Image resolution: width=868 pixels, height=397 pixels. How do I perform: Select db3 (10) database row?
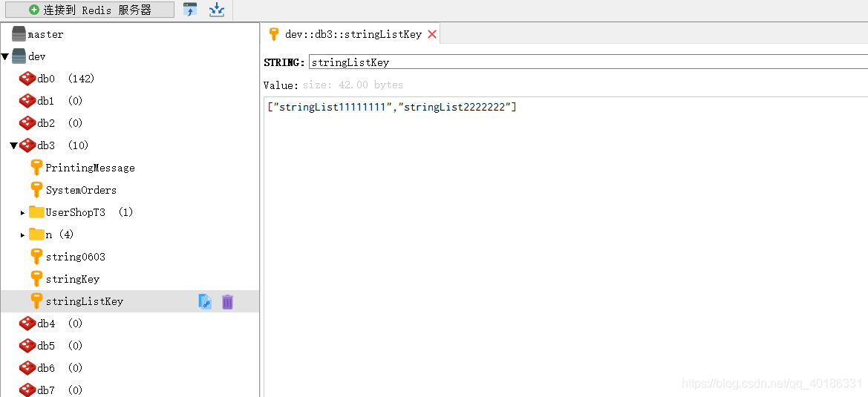(x=62, y=145)
